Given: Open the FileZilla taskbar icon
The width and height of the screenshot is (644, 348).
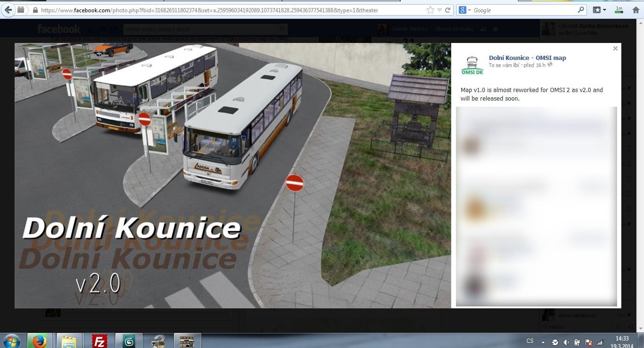Looking at the screenshot, I should click(100, 340).
